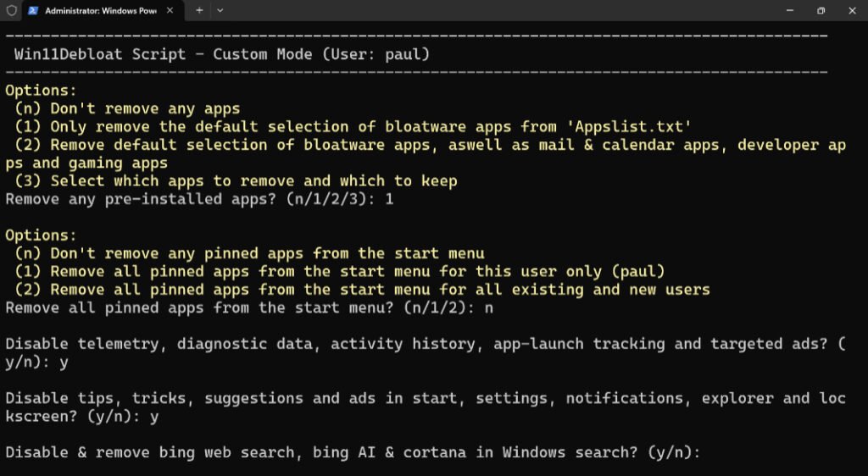Expand the new tab profile dropdown chevron
The image size is (868, 476).
[x=220, y=10]
